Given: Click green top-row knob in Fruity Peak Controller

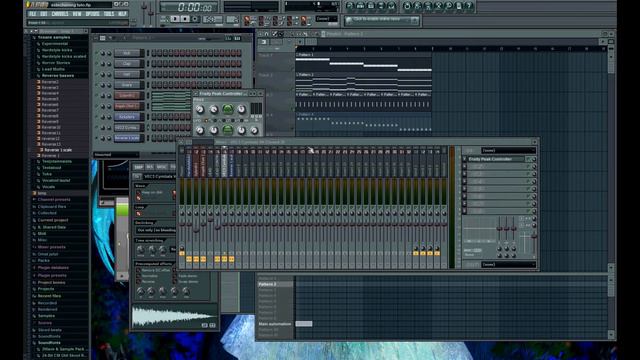Looking at the screenshot, I should [228, 109].
